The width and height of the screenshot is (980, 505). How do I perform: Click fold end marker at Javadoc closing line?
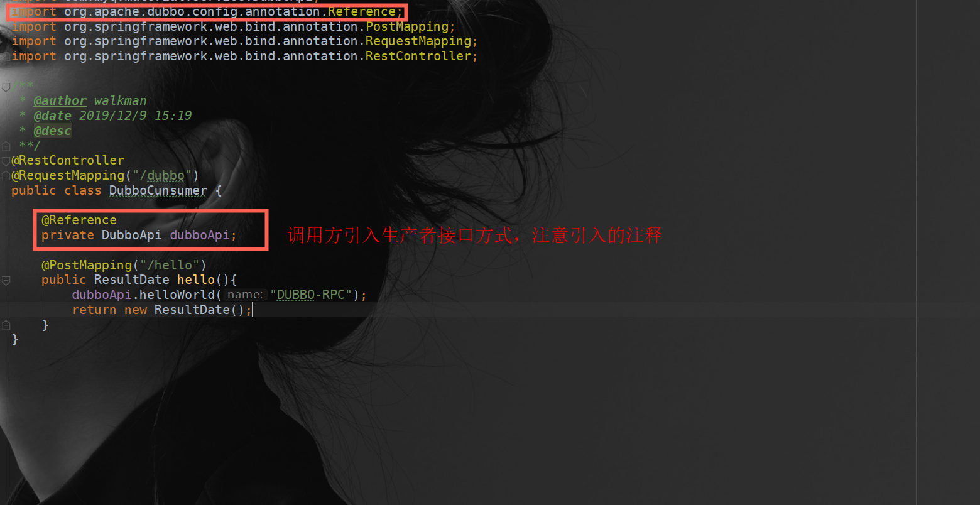(x=6, y=146)
